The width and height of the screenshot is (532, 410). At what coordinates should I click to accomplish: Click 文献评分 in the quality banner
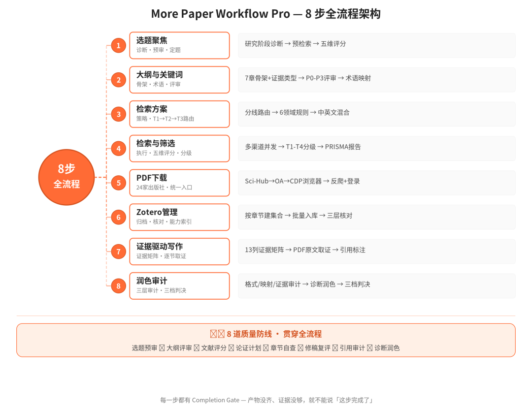pos(214,348)
